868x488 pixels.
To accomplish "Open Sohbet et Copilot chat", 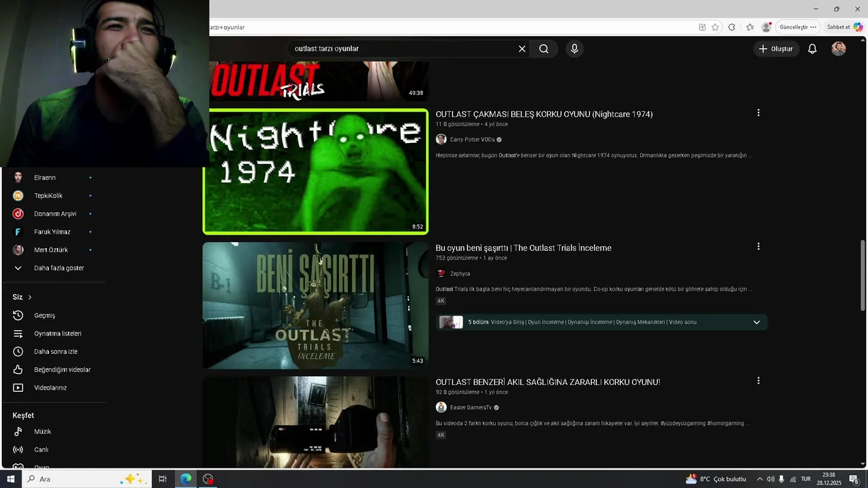I will tap(844, 27).
